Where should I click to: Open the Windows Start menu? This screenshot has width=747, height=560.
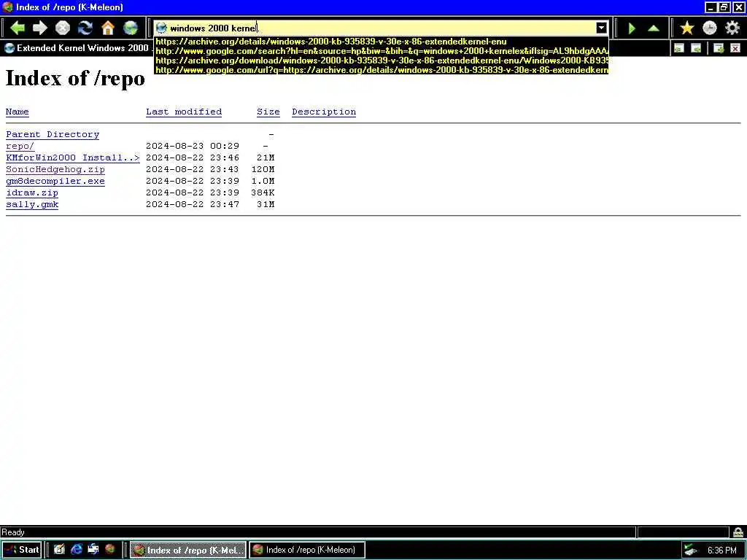click(x=22, y=550)
